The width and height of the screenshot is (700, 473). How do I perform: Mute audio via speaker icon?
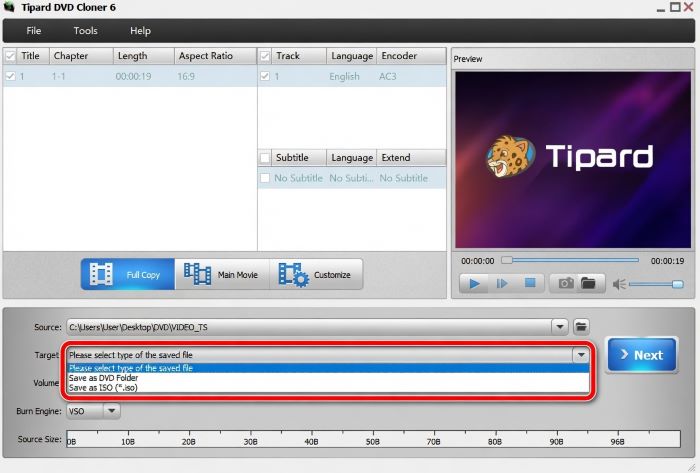[619, 284]
